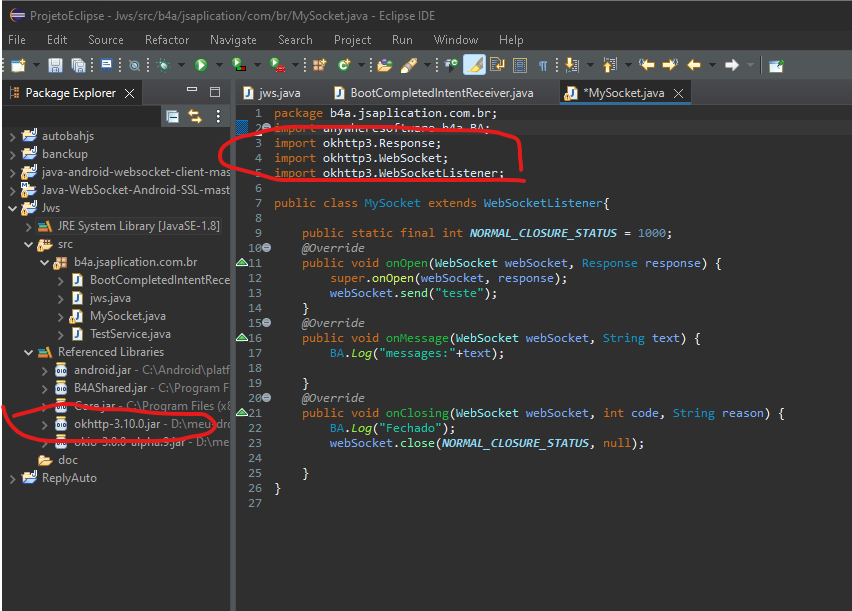This screenshot has height=611, width=852.
Task: Run the program with green play button
Action: [201, 66]
